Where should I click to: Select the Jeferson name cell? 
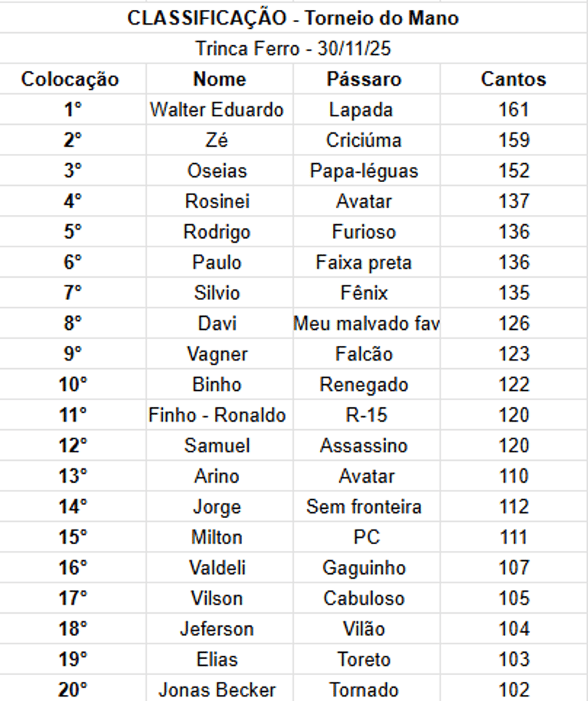219,629
